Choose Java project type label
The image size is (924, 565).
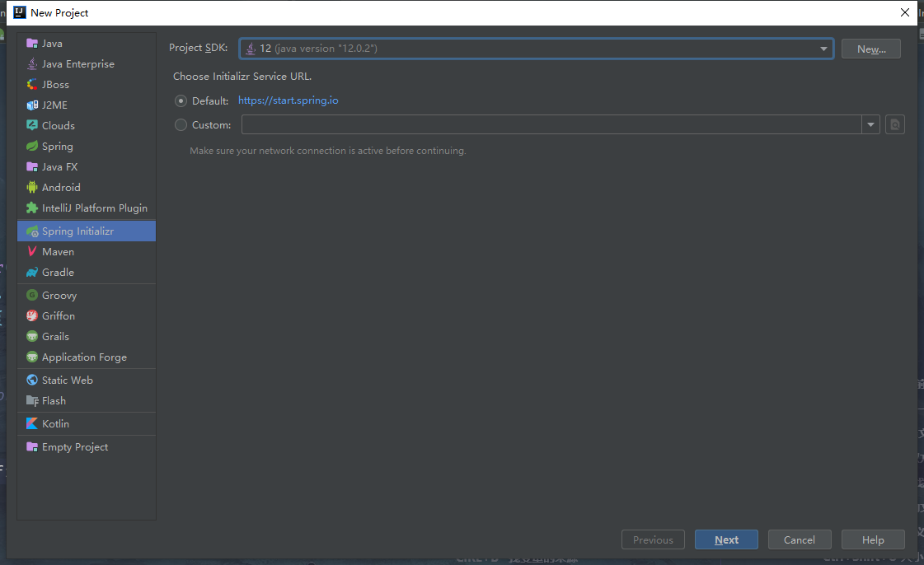[52, 44]
